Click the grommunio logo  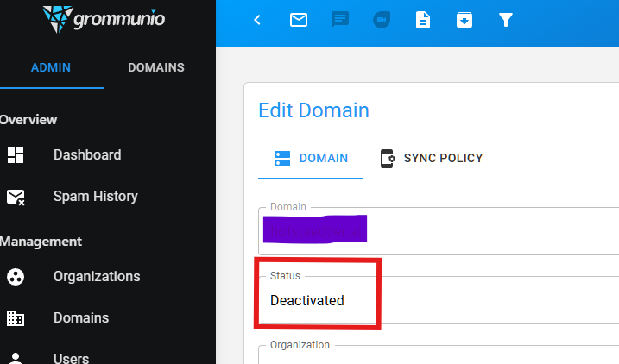(x=104, y=18)
